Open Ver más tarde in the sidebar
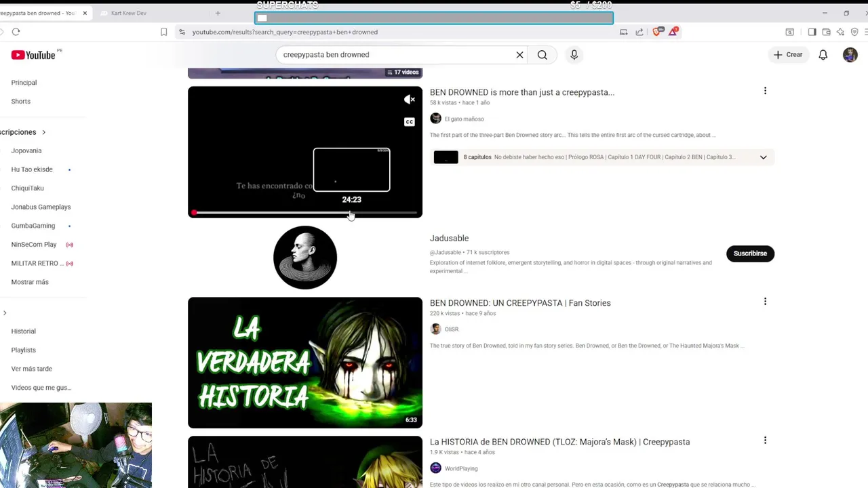This screenshot has width=868, height=488. click(31, 369)
